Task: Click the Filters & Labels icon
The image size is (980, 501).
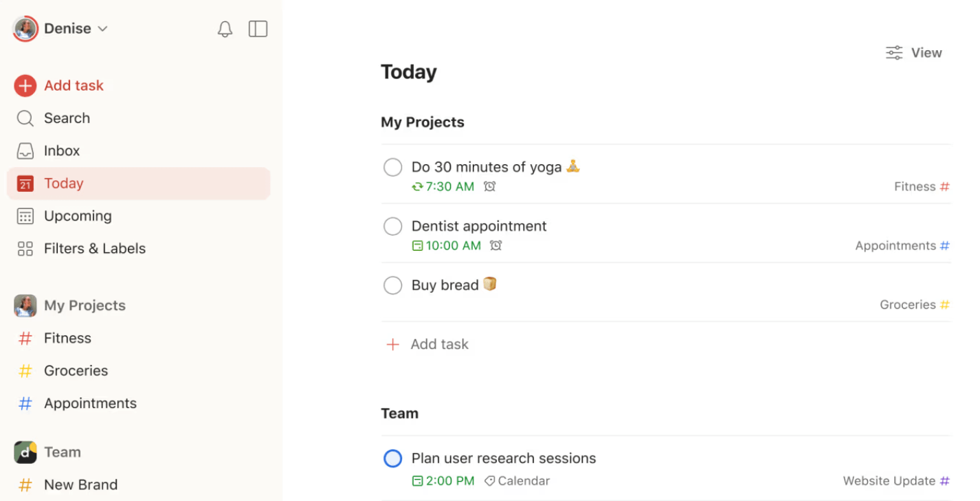Action: click(x=25, y=249)
